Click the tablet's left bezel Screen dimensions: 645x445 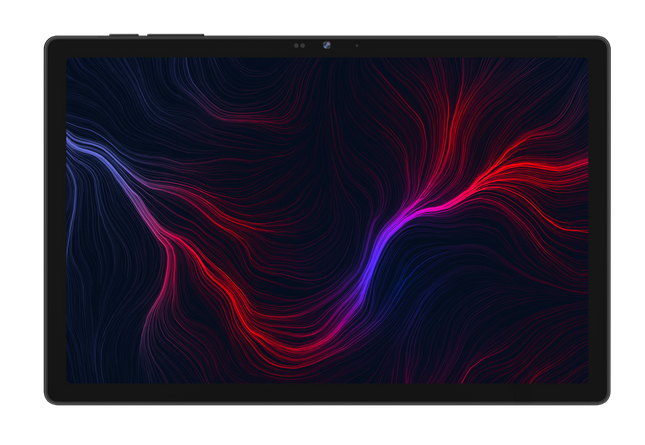pyautogui.click(x=55, y=220)
